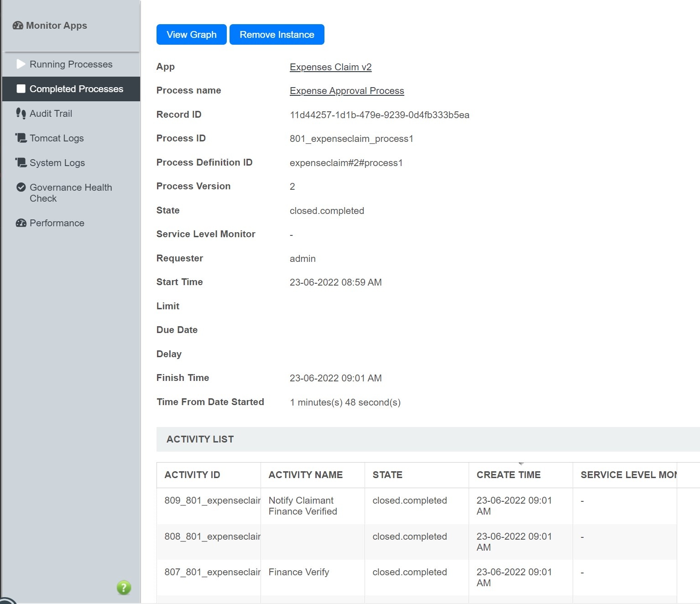
Task: Sort by Activity ID column header
Action: 192,475
